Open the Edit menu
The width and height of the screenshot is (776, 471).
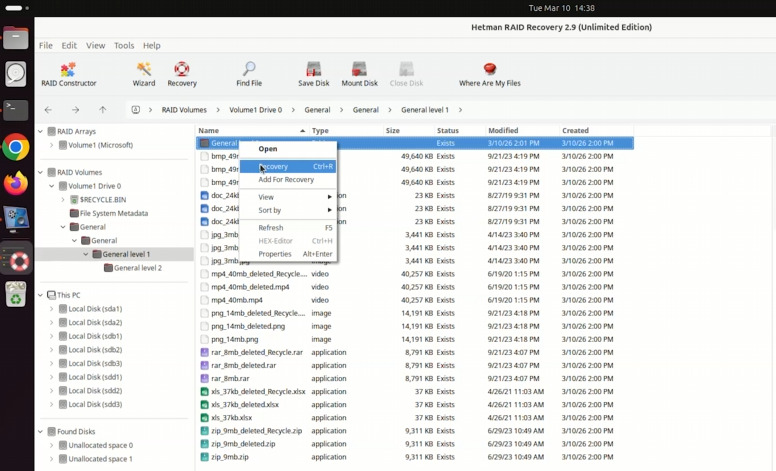point(69,46)
